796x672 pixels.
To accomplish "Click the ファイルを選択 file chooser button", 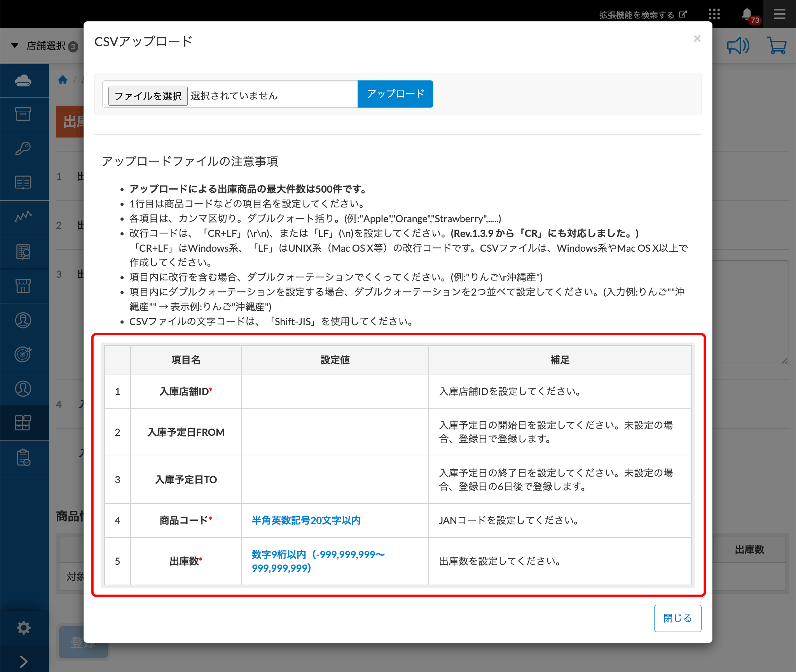I will click(x=148, y=96).
